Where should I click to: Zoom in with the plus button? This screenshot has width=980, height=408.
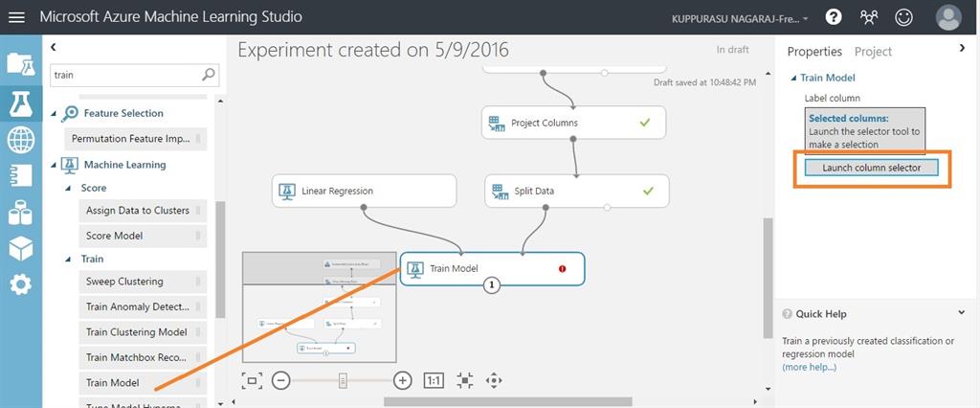[403, 380]
